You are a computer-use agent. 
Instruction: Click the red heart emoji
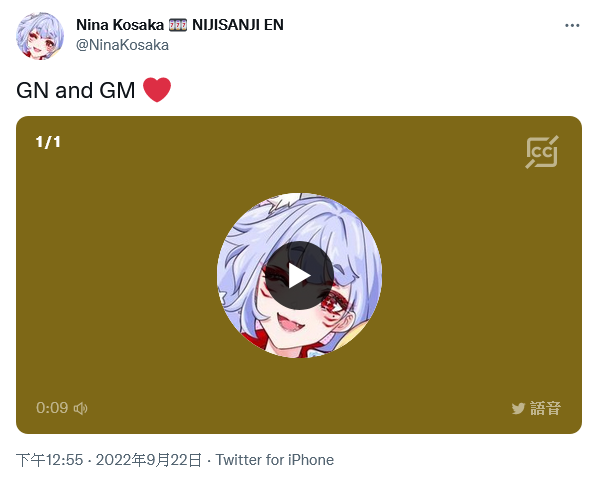click(x=157, y=90)
